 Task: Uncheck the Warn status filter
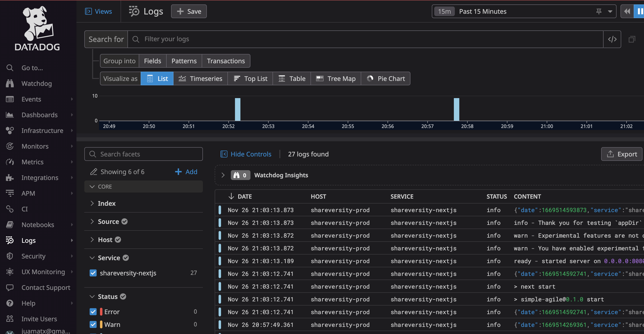coord(93,324)
